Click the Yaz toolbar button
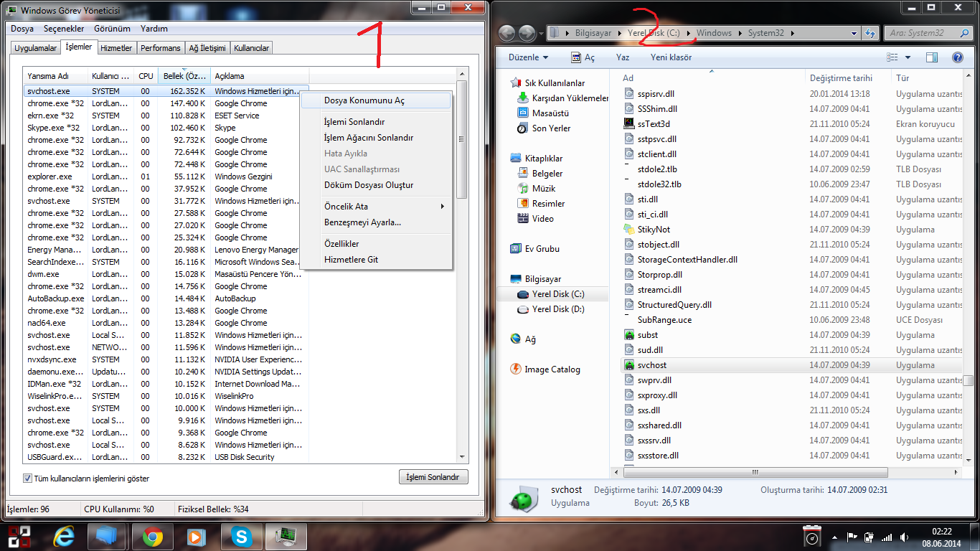 623,57
